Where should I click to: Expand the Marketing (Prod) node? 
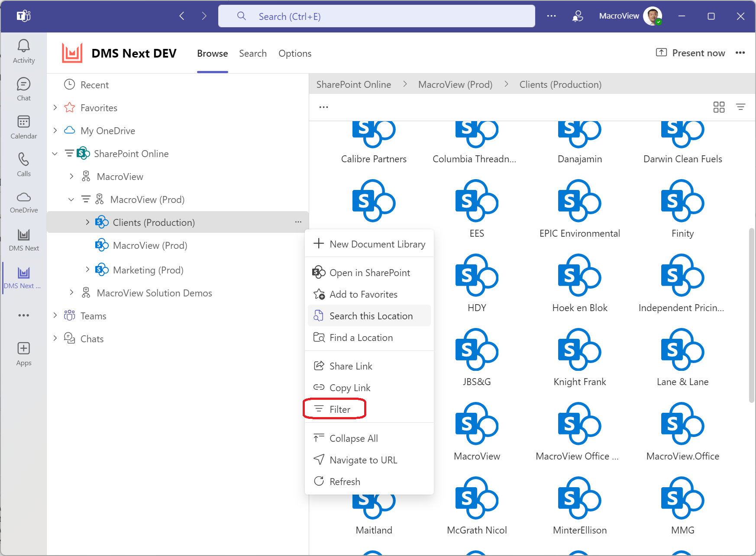click(87, 270)
